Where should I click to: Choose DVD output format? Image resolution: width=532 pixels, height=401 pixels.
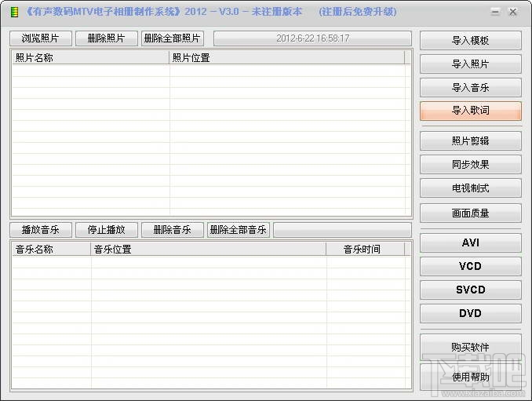(471, 313)
